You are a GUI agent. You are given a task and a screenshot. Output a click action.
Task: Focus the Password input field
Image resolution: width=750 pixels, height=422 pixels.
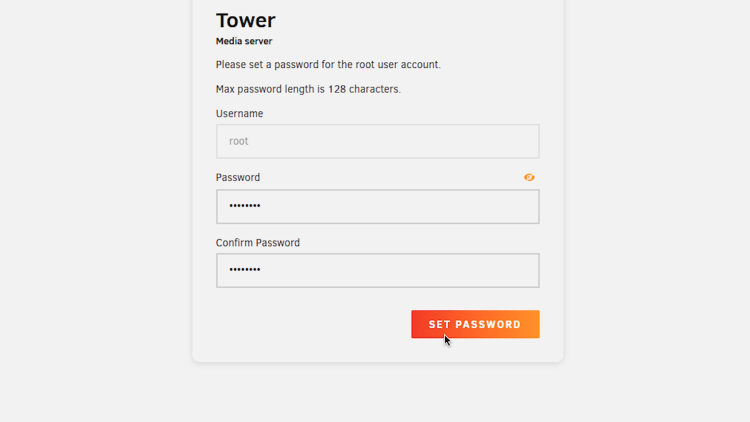click(378, 207)
